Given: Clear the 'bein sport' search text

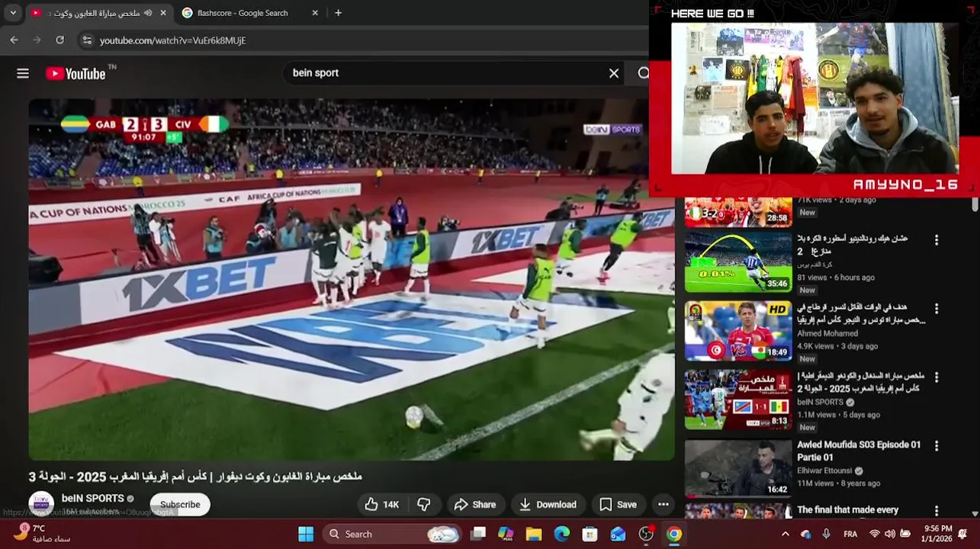Looking at the screenshot, I should point(614,73).
